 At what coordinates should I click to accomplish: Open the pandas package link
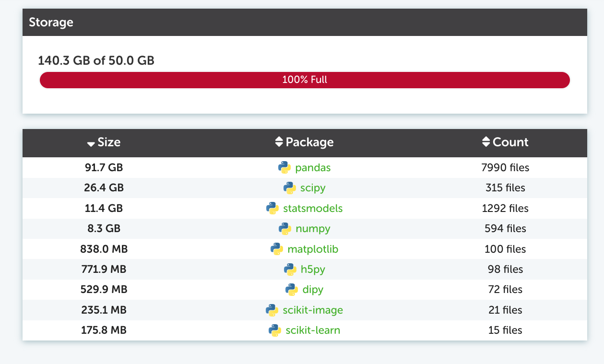pyautogui.click(x=313, y=168)
